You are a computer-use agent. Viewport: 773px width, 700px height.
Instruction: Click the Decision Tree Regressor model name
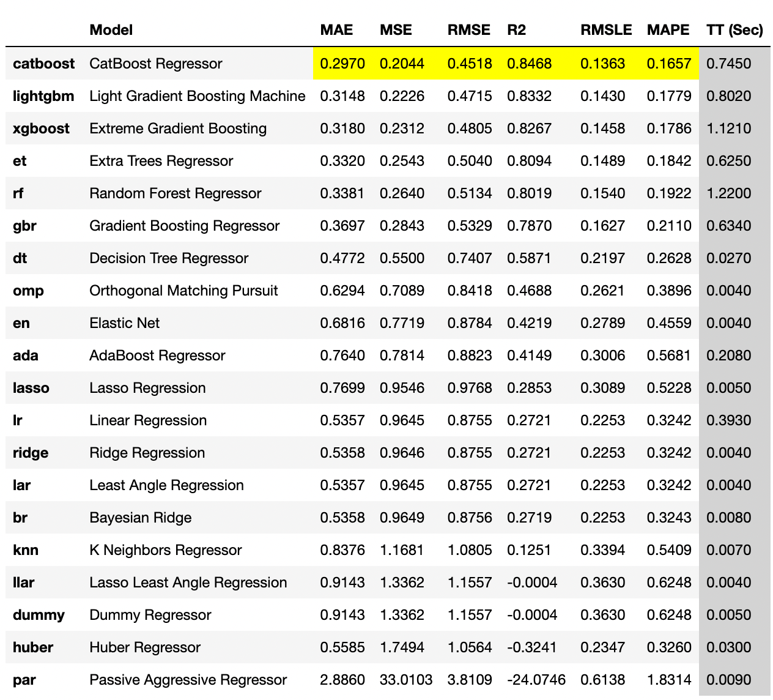click(169, 258)
